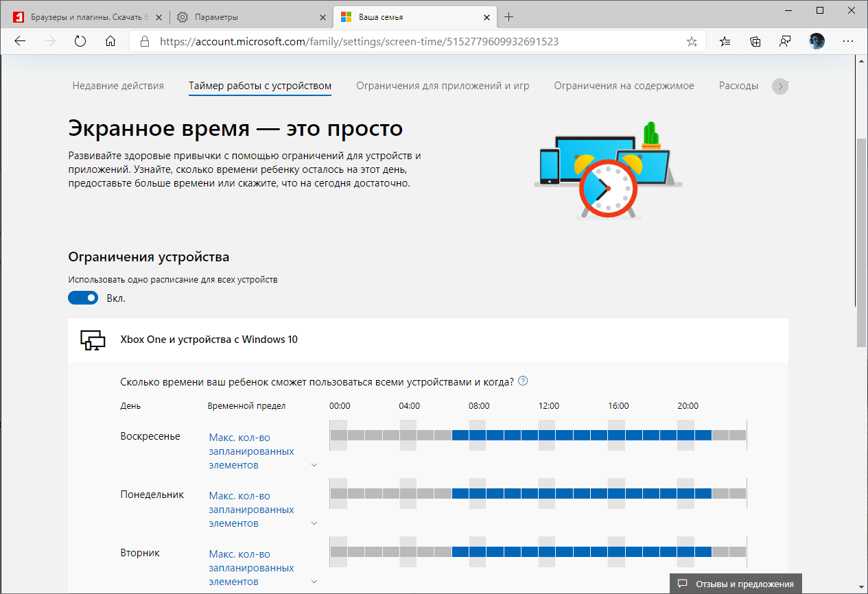Open a new browser tab with the plus button

point(508,16)
